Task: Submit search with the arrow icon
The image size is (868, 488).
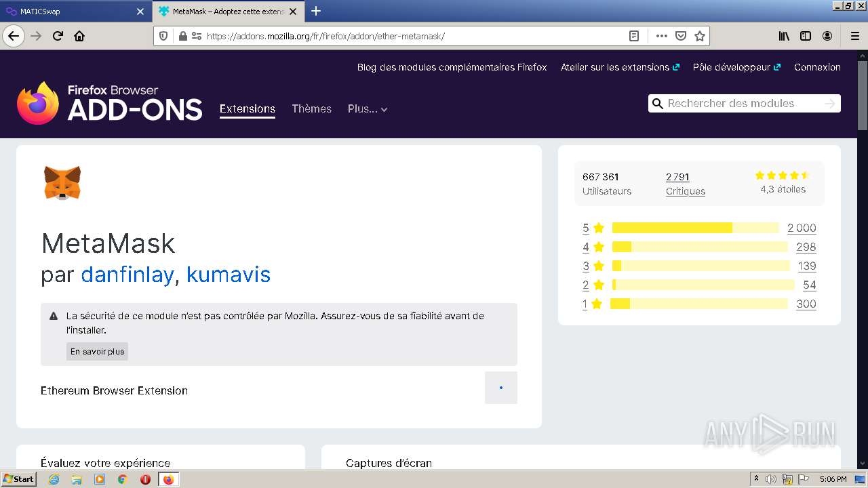Action: tap(830, 103)
